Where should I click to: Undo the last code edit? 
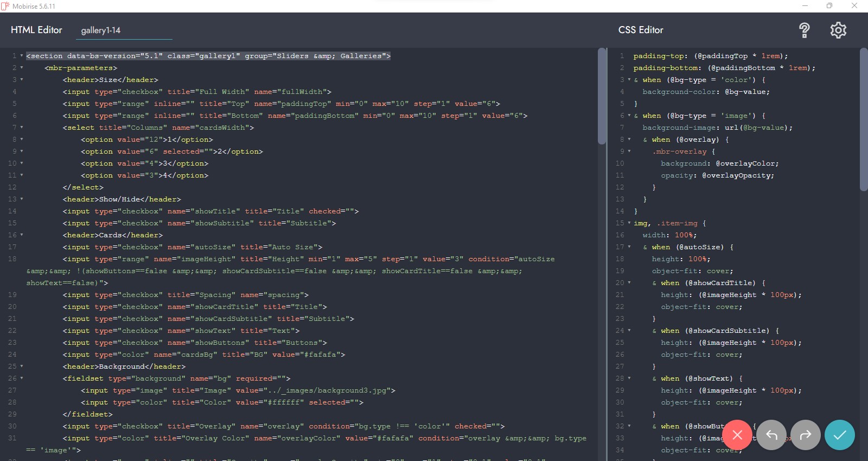(771, 435)
